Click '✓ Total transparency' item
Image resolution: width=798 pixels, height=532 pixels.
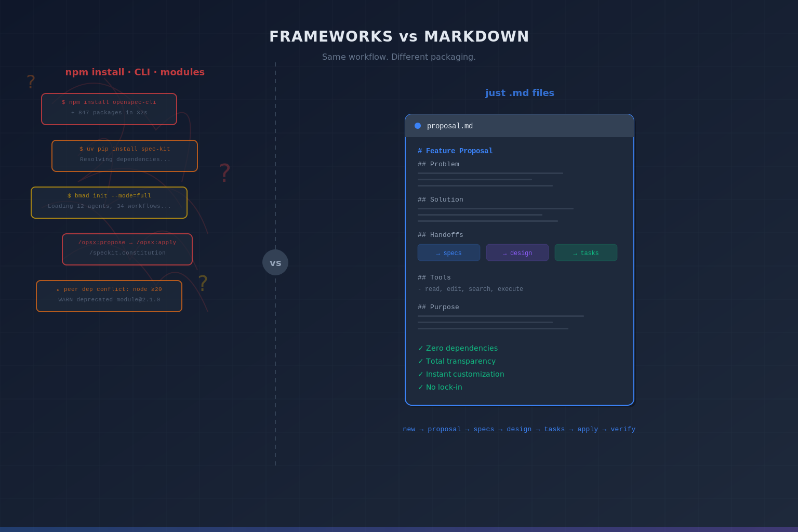click(457, 361)
